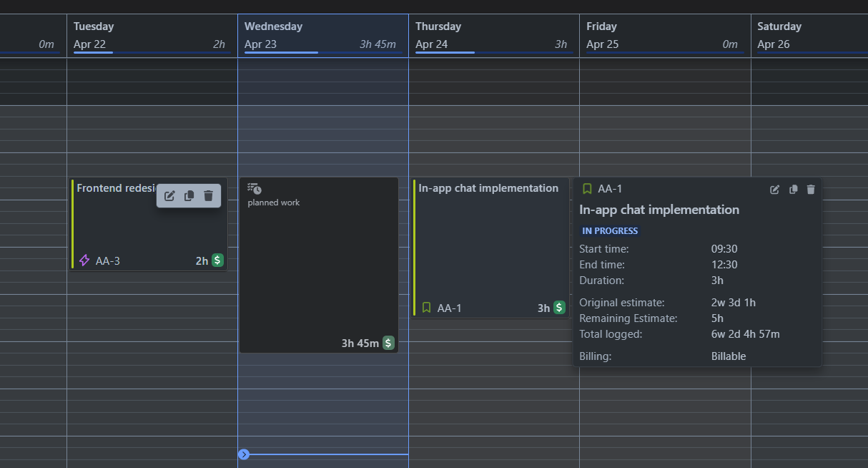
Task: Click the 2h duration on AA-3 card
Action: tap(202, 261)
